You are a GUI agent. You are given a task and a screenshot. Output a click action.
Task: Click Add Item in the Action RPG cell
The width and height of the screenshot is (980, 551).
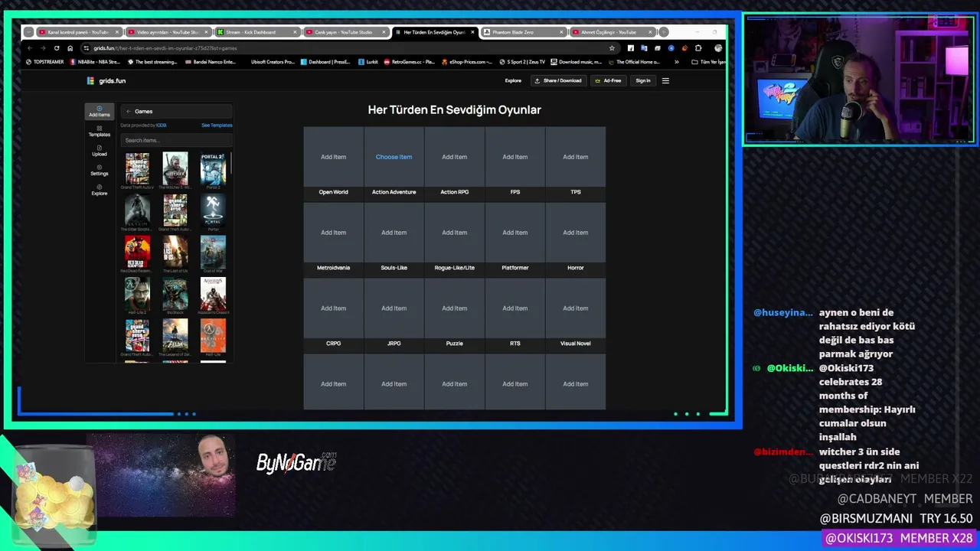click(x=454, y=157)
